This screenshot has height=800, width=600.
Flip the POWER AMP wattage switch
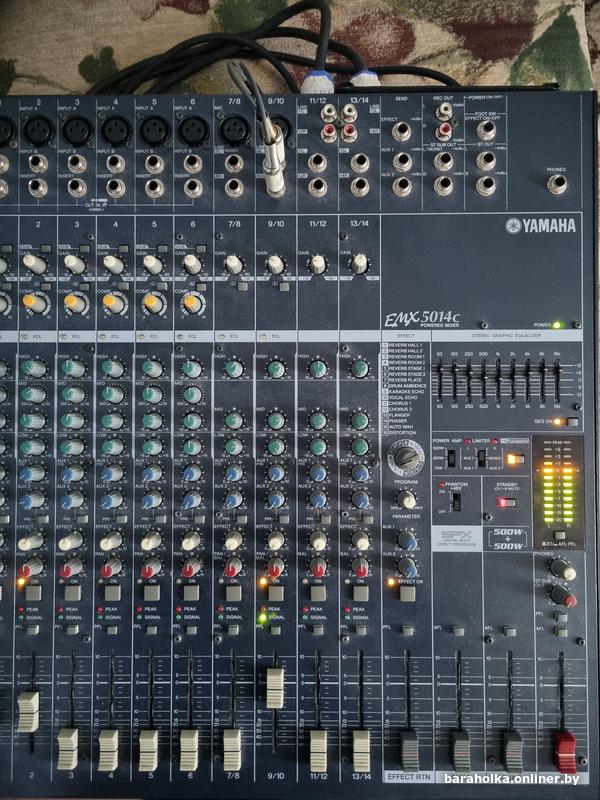click(x=451, y=458)
